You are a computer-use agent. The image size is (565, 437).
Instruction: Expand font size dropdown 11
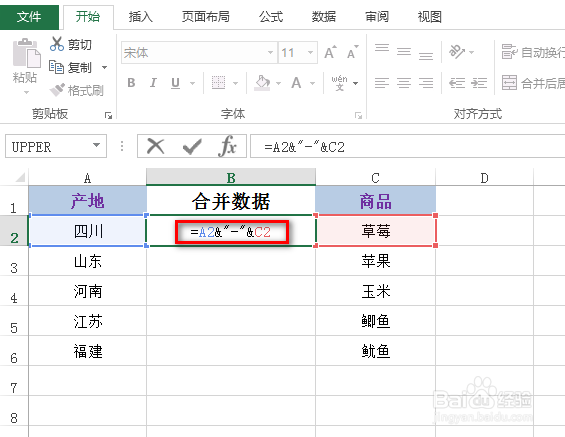point(310,53)
